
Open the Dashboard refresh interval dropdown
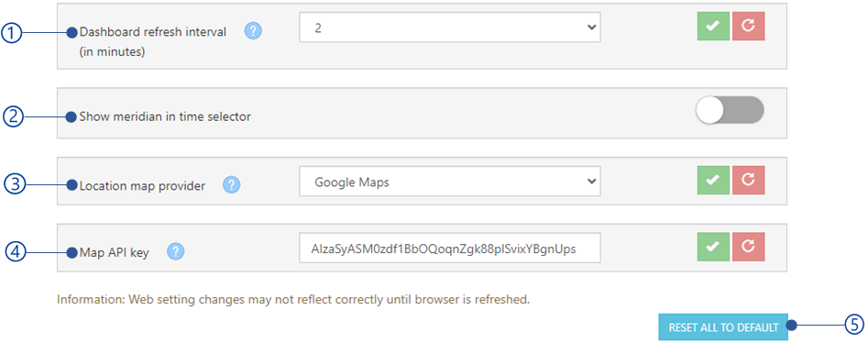[449, 28]
